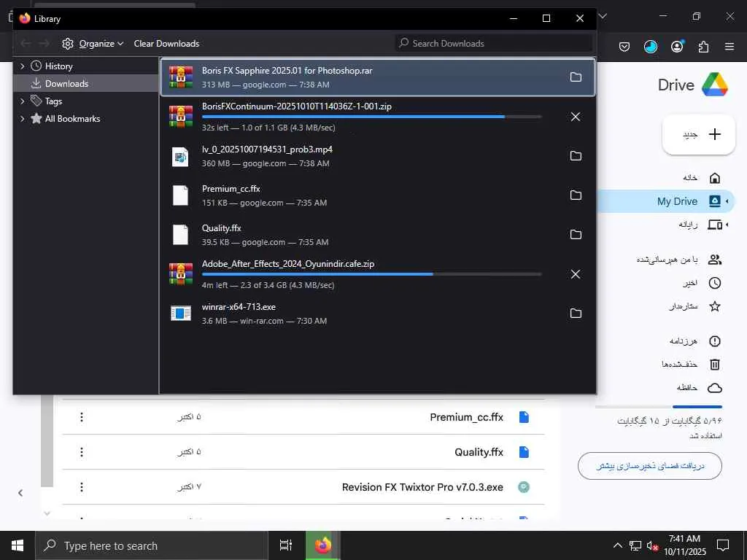This screenshot has height=560, width=747.
Task: Click Adobe_After_Effects download progress bar
Action: point(371,274)
